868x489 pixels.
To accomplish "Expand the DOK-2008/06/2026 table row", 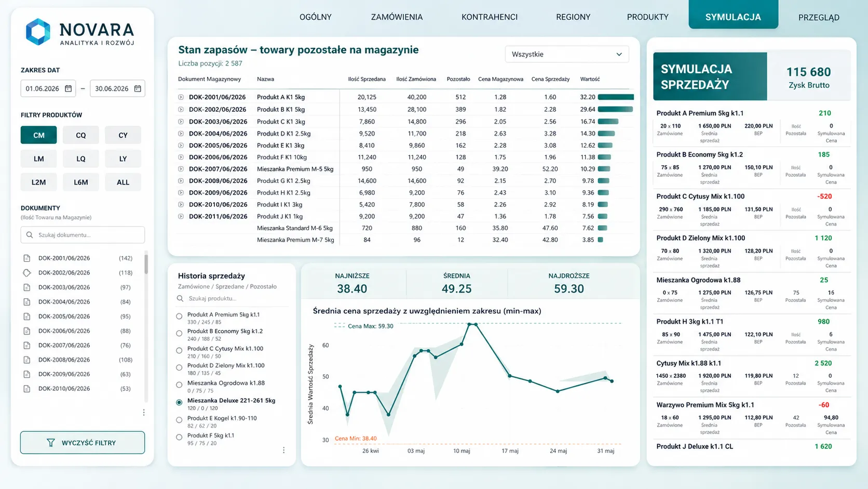I will [181, 181].
